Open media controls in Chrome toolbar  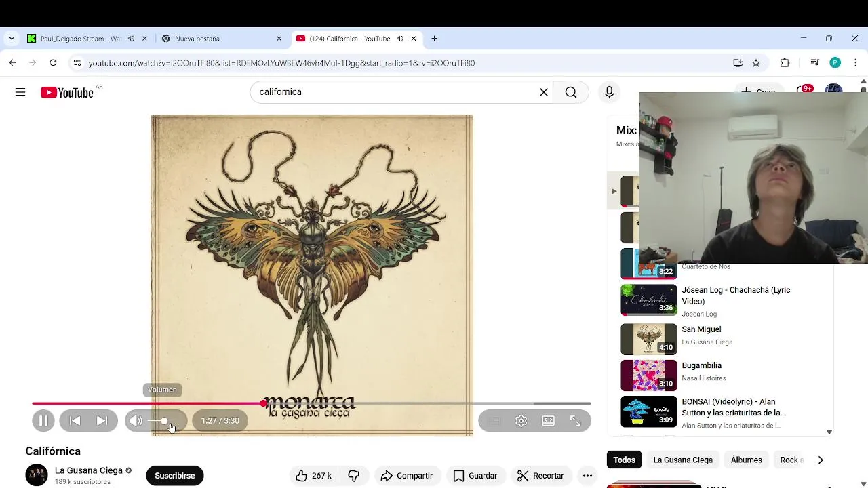[815, 63]
